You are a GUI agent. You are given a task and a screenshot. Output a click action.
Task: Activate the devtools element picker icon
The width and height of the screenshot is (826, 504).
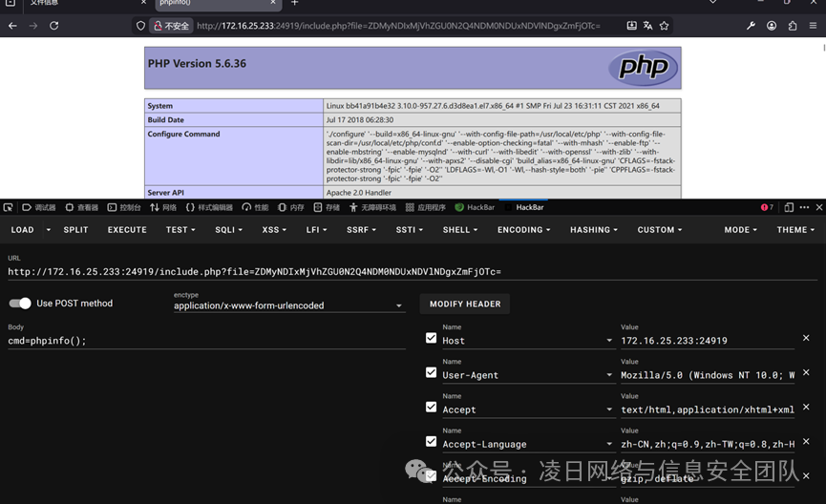click(8, 207)
